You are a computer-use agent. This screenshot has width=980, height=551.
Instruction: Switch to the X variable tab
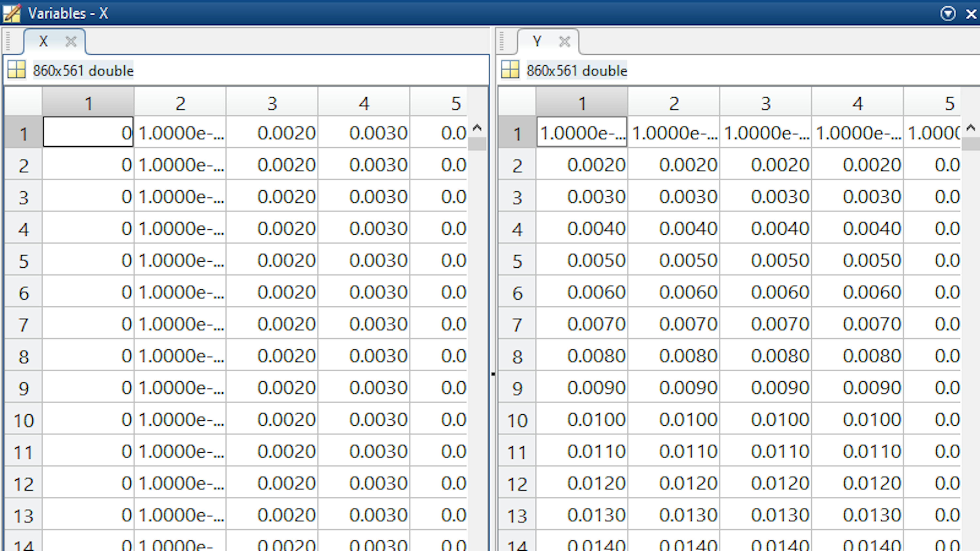pyautogui.click(x=43, y=41)
